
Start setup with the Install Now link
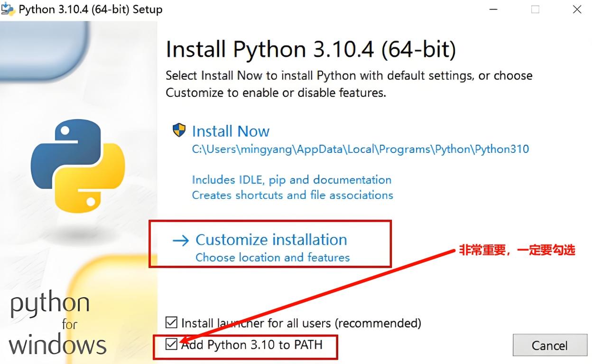click(x=231, y=131)
